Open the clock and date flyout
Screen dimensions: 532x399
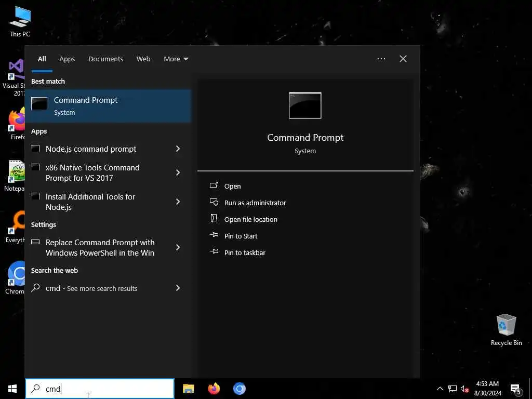coord(487,389)
